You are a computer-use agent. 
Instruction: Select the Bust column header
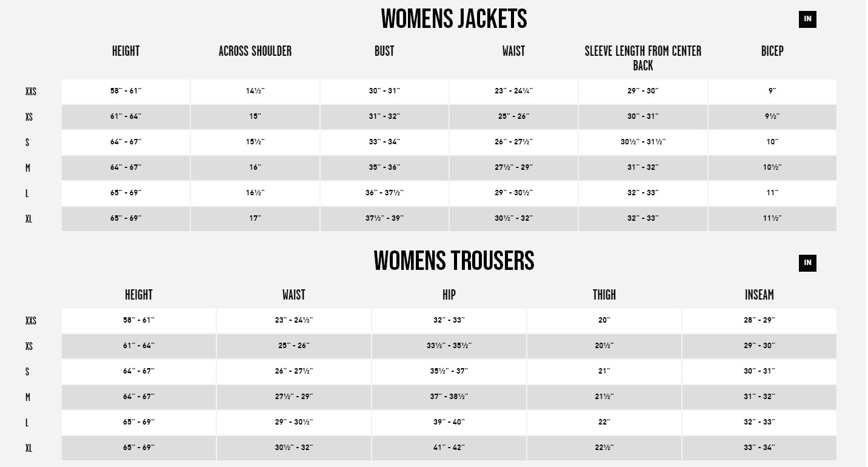[x=384, y=52]
